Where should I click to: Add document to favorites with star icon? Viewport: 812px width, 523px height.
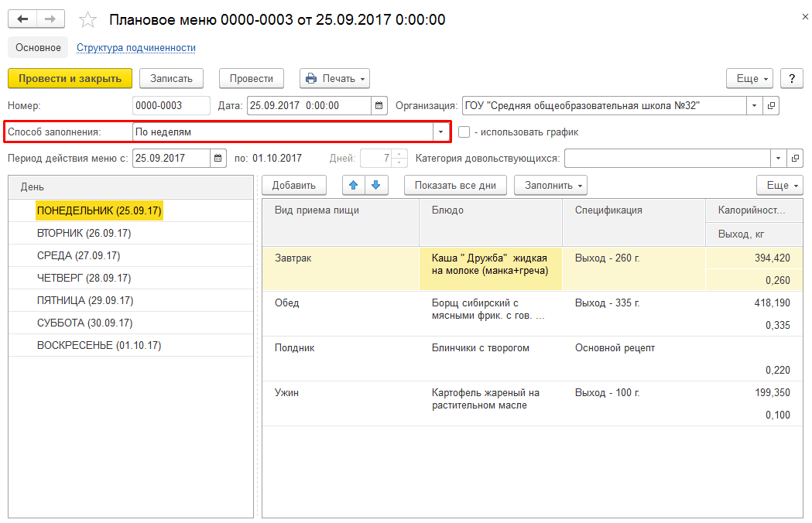87,19
